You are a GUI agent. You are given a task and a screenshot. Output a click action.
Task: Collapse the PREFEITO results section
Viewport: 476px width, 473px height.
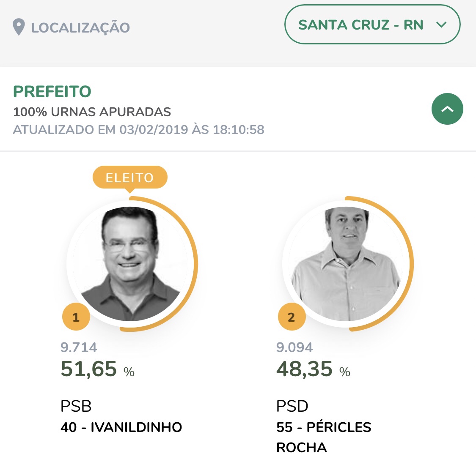click(x=447, y=109)
